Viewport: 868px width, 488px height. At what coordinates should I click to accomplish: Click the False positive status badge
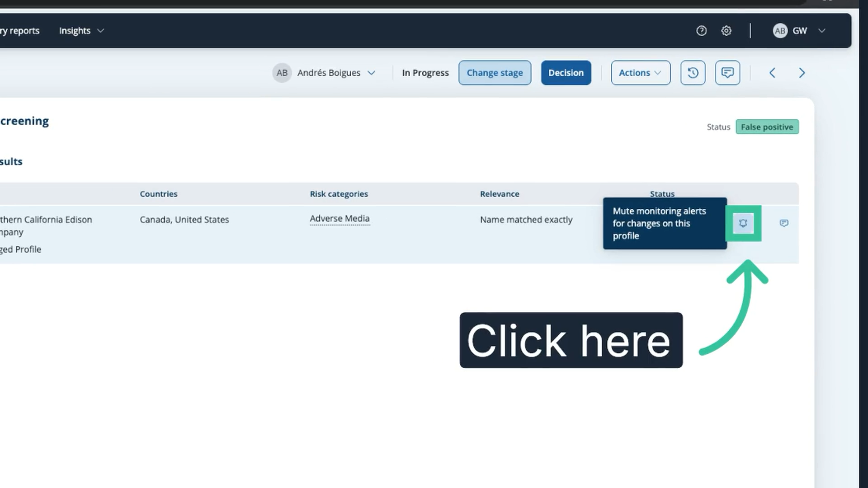(767, 127)
